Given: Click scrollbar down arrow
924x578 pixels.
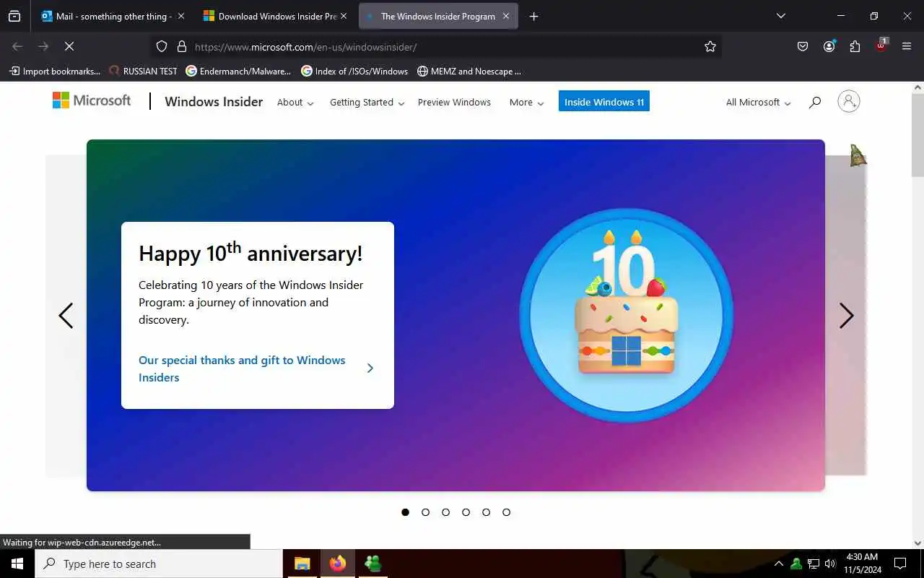Looking at the screenshot, I should (918, 543).
